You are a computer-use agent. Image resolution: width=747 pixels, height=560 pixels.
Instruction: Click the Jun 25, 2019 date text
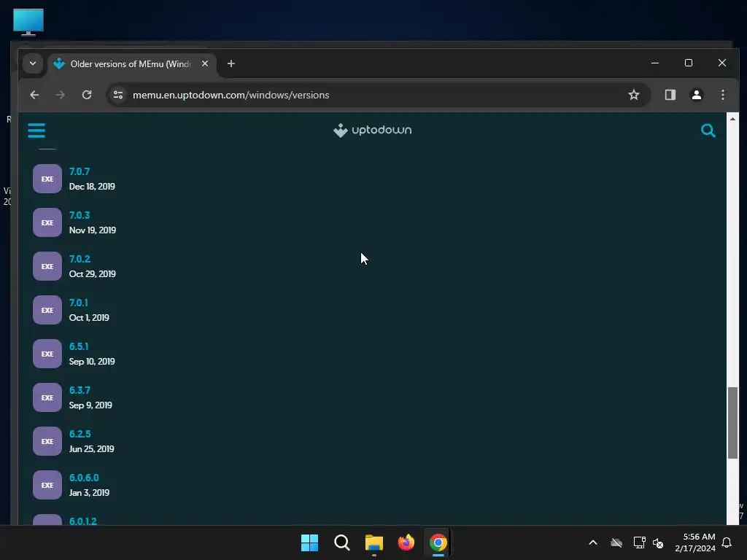[91, 449]
